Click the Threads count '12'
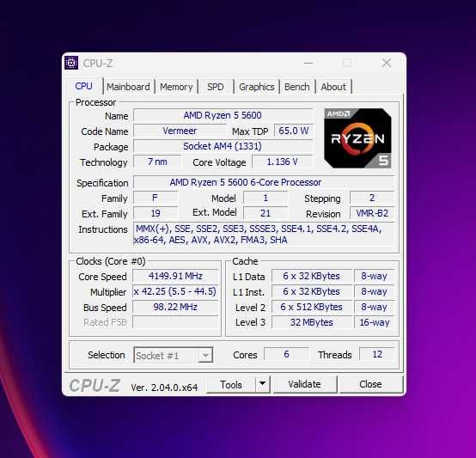Image resolution: width=476 pixels, height=458 pixels. click(377, 354)
